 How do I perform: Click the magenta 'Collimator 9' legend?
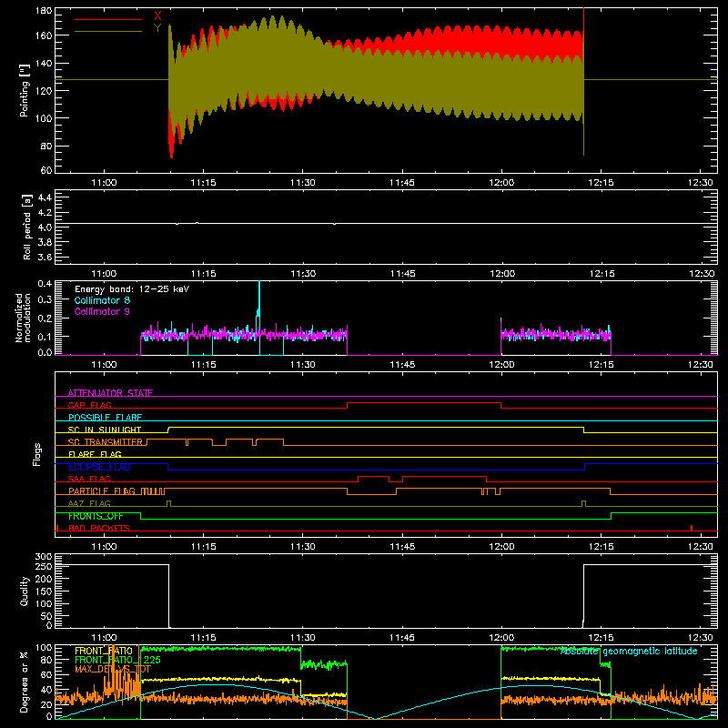102,311
